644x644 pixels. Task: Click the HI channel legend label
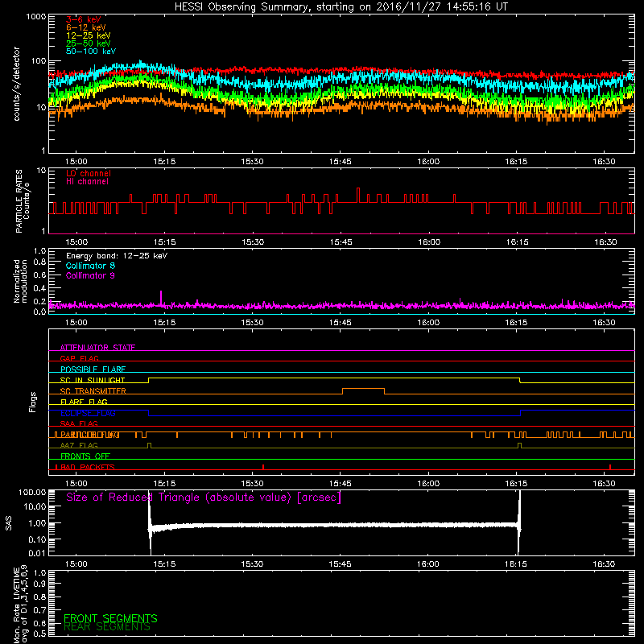(x=87, y=182)
